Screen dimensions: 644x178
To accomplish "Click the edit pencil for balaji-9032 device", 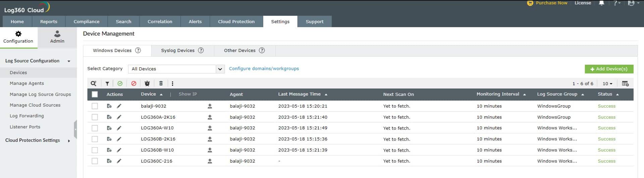I will click(x=119, y=106).
